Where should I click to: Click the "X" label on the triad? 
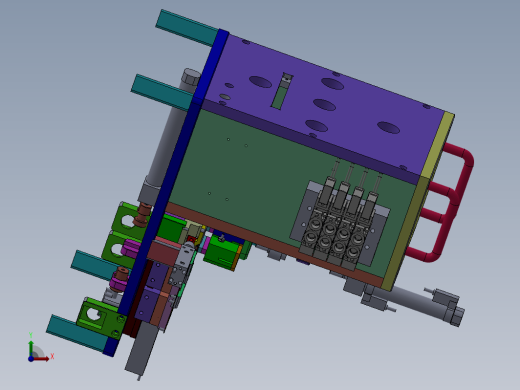pyautogui.click(x=52, y=357)
